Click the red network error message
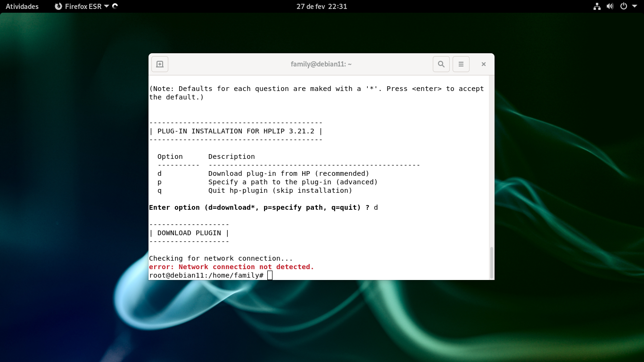644x362 pixels. point(231,267)
